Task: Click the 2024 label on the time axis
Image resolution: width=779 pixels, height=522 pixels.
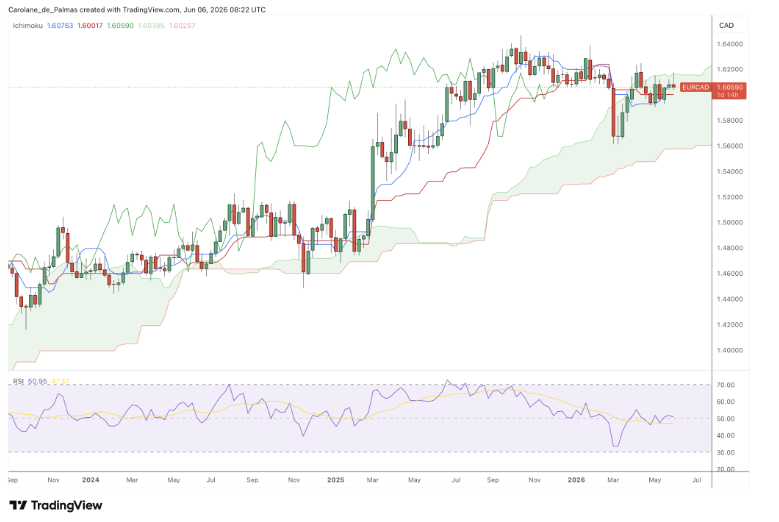Action: point(90,480)
